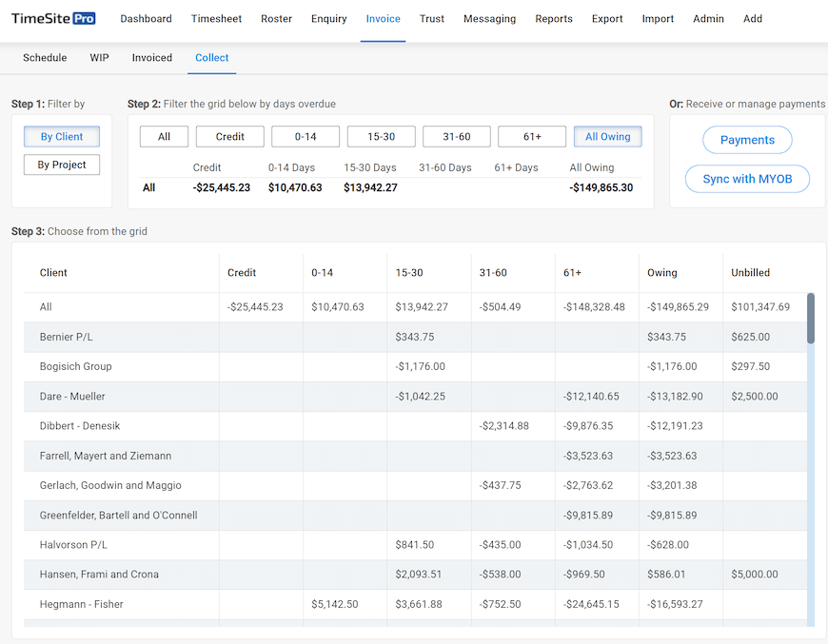Screen dimensions: 828x644
Task: Select the Collect tab
Action: 211,57
